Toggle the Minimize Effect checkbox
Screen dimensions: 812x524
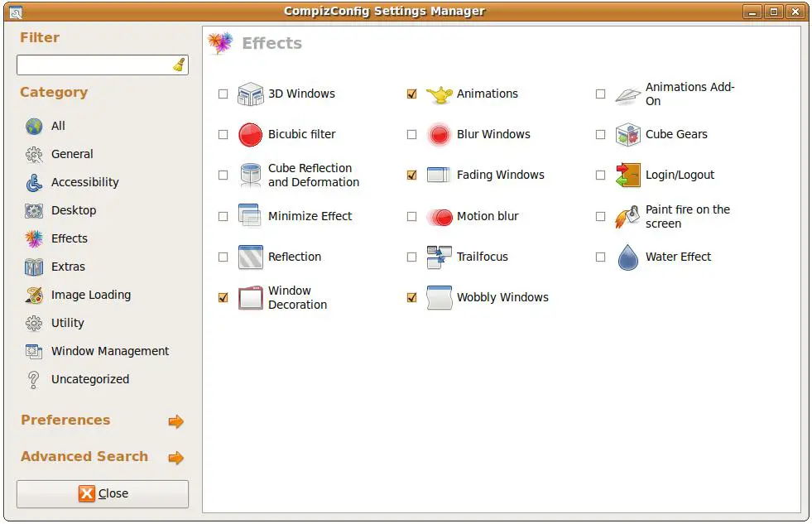(x=223, y=216)
